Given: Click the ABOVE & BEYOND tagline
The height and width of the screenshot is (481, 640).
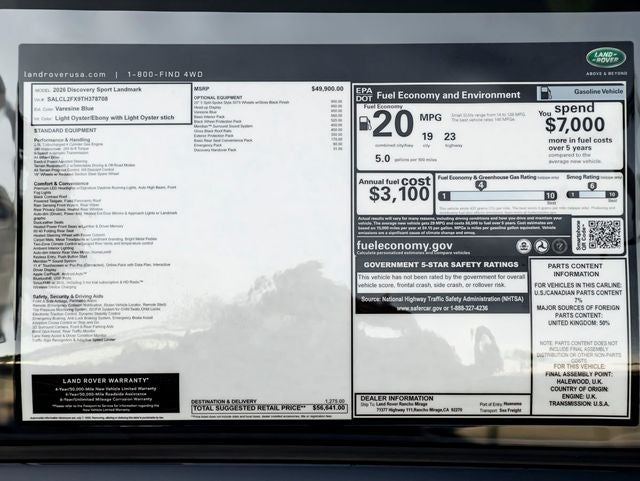Looking at the screenshot, I should pos(606,73).
